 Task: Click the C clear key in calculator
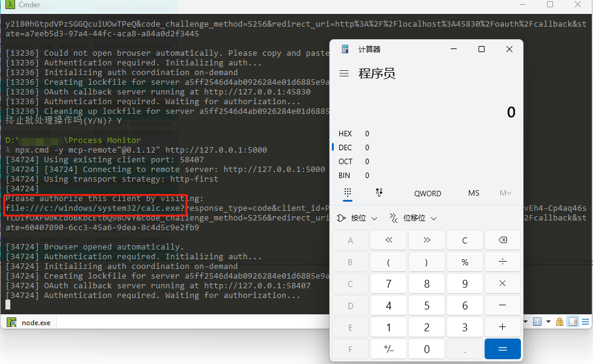(465, 240)
